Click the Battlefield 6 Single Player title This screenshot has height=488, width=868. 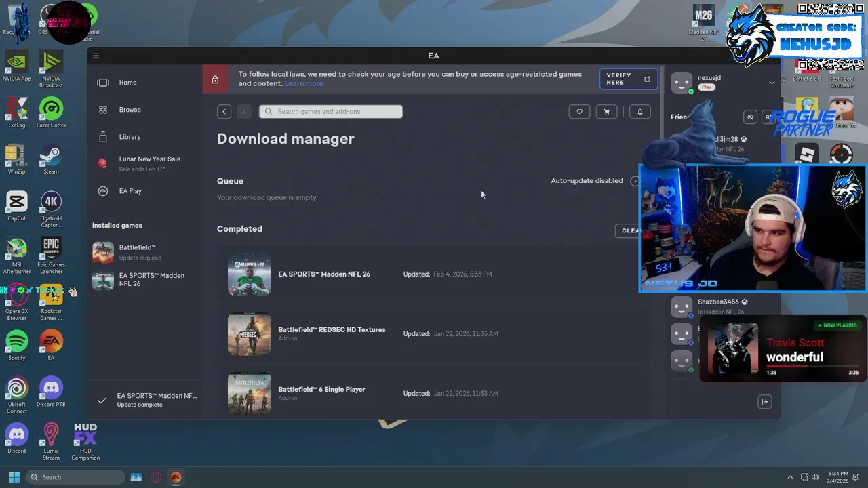[x=321, y=390]
